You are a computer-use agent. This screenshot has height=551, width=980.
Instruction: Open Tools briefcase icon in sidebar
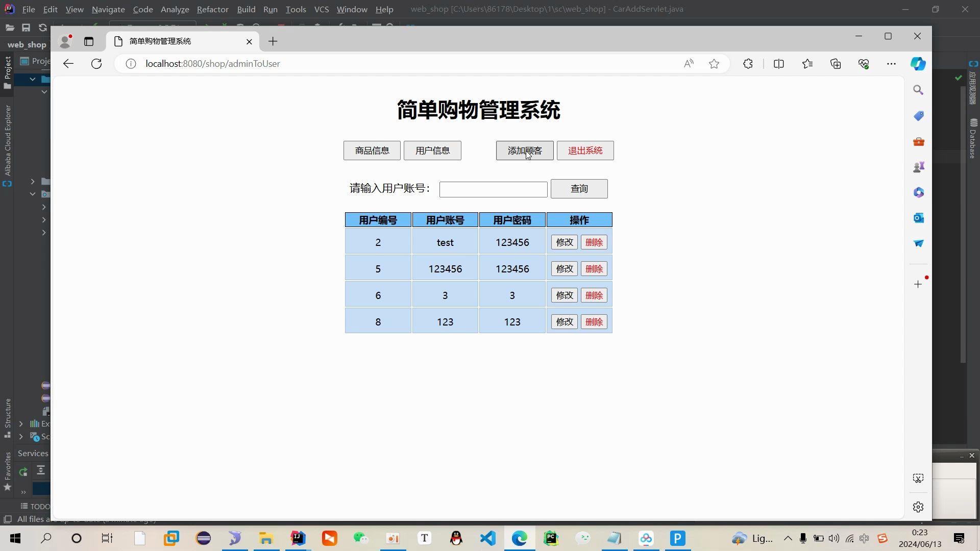(918, 141)
